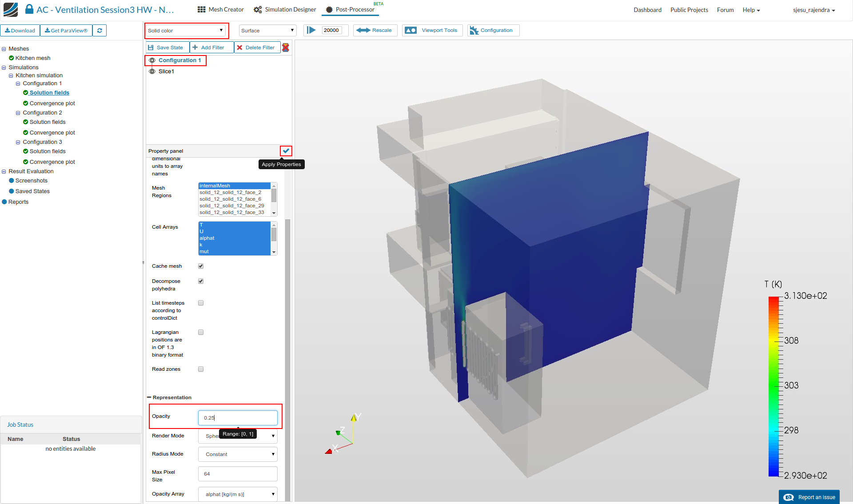Click the Download button

pyautogui.click(x=20, y=31)
